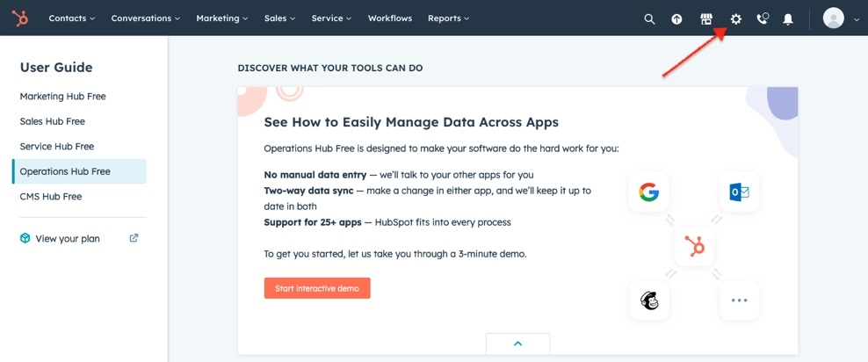The image size is (868, 362).
Task: Click the User Guide heading
Action: click(x=56, y=68)
